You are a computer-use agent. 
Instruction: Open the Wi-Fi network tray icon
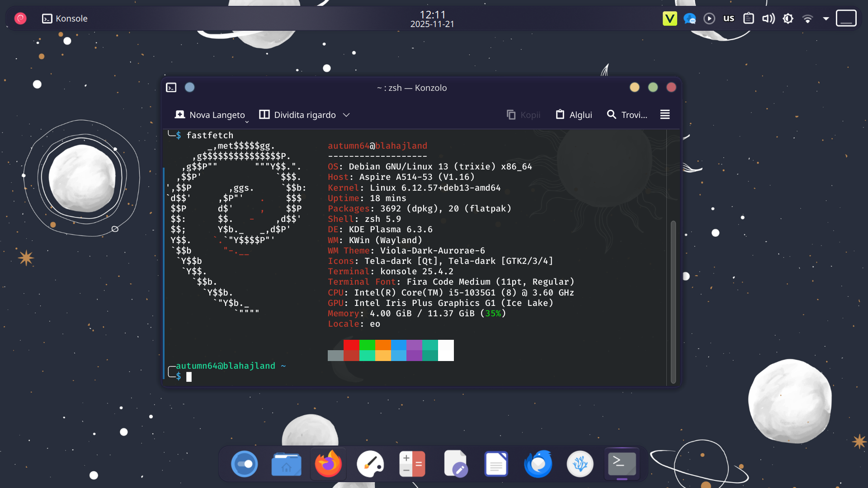click(x=807, y=19)
